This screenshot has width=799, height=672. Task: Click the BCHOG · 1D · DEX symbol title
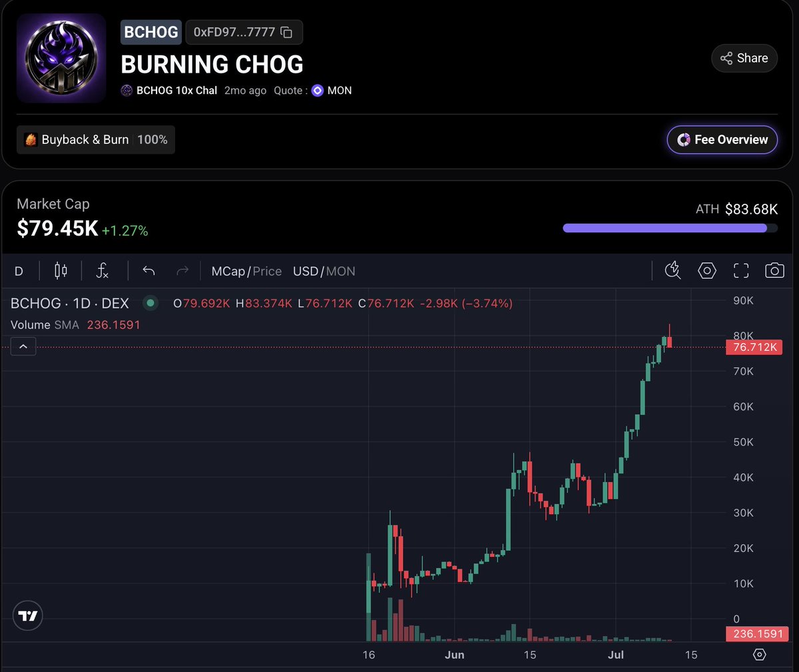point(70,303)
